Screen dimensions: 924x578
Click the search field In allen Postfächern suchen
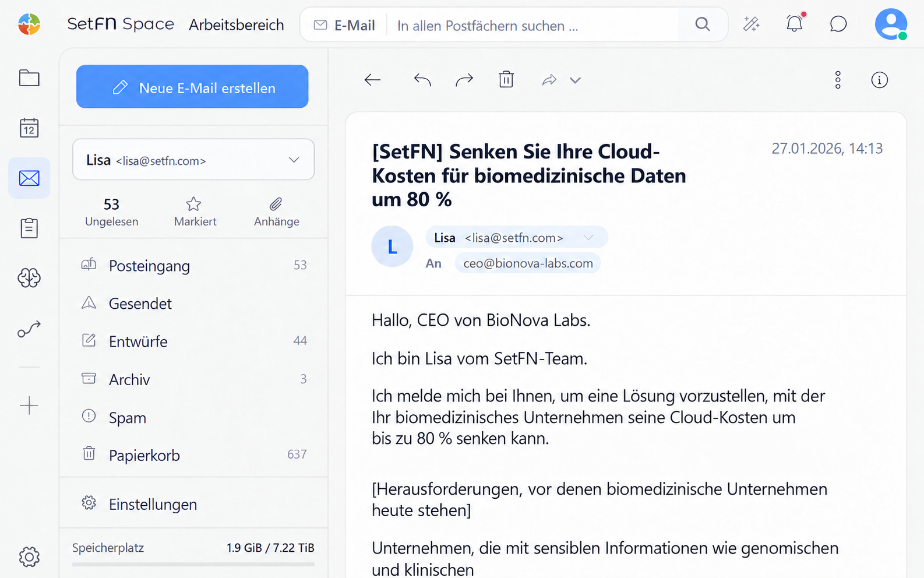click(x=532, y=26)
